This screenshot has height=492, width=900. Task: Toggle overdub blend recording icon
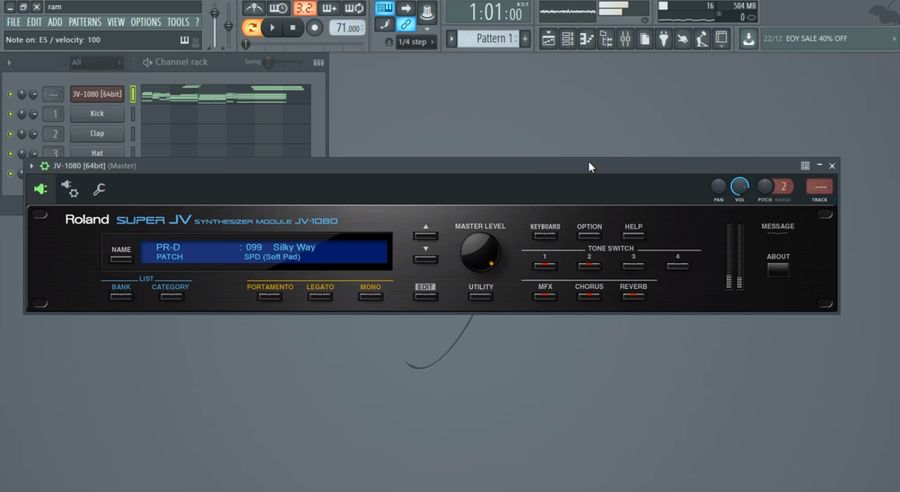pyautogui.click(x=329, y=8)
